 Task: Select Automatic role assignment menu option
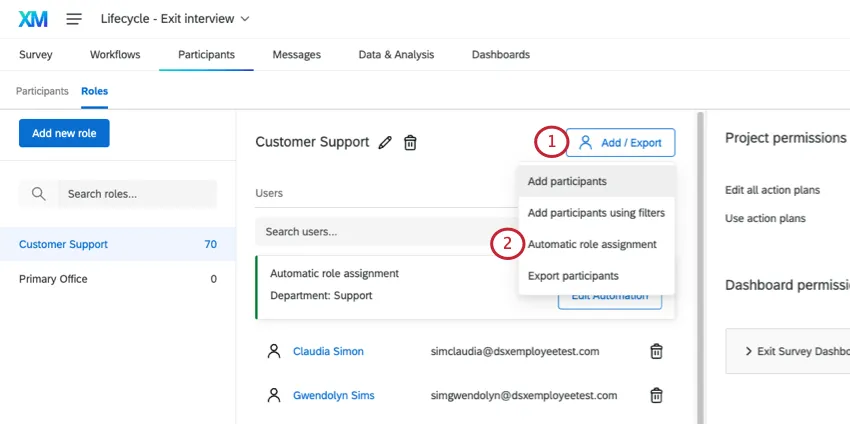pyautogui.click(x=592, y=244)
